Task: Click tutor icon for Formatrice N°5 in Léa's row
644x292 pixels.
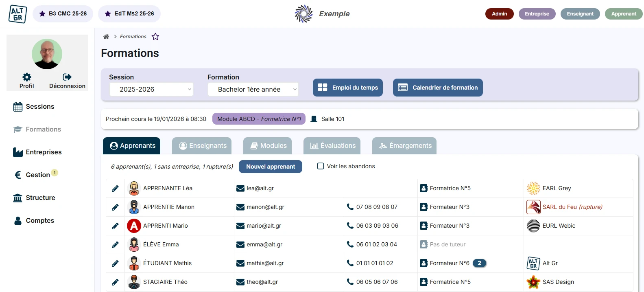Action: (x=424, y=188)
